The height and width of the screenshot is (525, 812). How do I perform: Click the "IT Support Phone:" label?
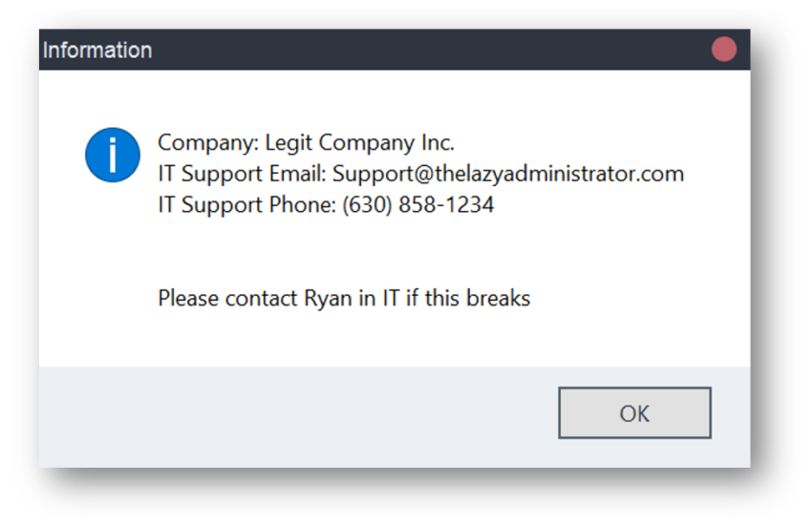click(x=247, y=205)
